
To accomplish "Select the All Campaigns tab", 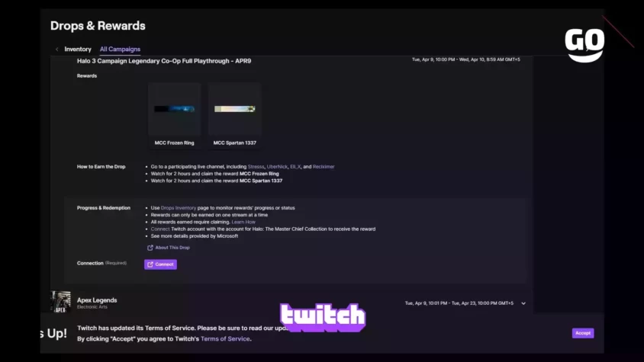I will coord(120,50).
